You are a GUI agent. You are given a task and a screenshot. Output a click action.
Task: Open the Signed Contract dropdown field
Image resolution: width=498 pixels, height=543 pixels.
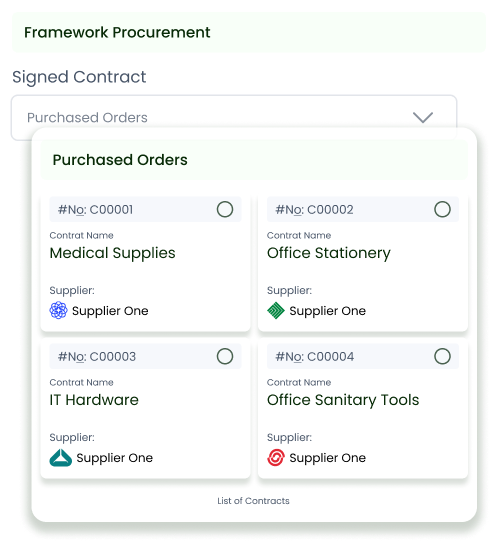coord(234,117)
